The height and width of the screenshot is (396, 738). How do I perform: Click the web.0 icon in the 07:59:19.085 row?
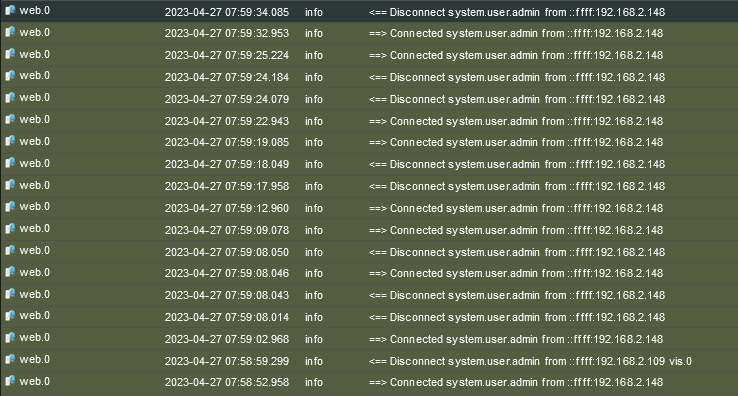click(x=10, y=141)
